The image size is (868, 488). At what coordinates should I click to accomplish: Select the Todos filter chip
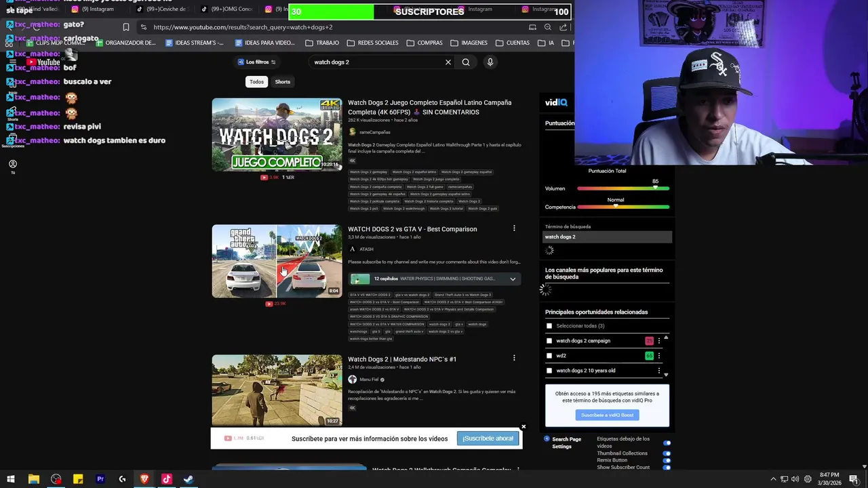256,82
